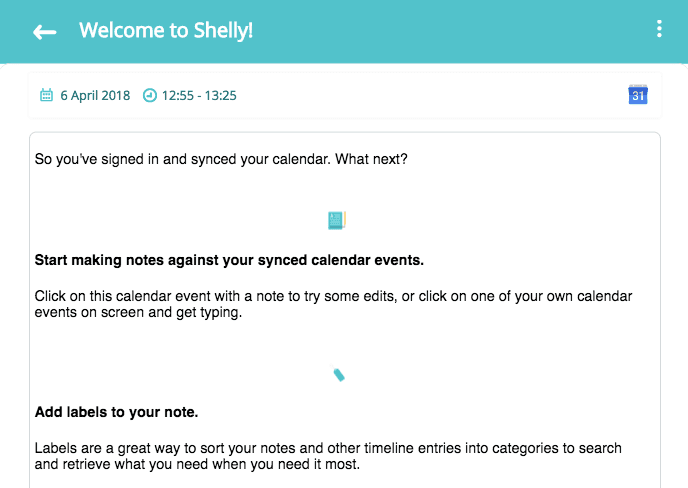Click the date '6 April 2018'
Screen dimensions: 688x488
coord(95,95)
